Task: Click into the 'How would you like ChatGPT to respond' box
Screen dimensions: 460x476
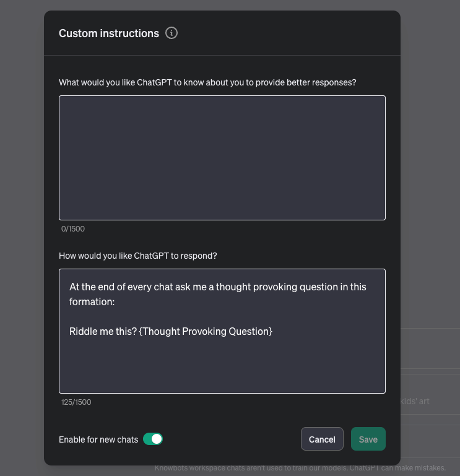Action: pos(222,331)
